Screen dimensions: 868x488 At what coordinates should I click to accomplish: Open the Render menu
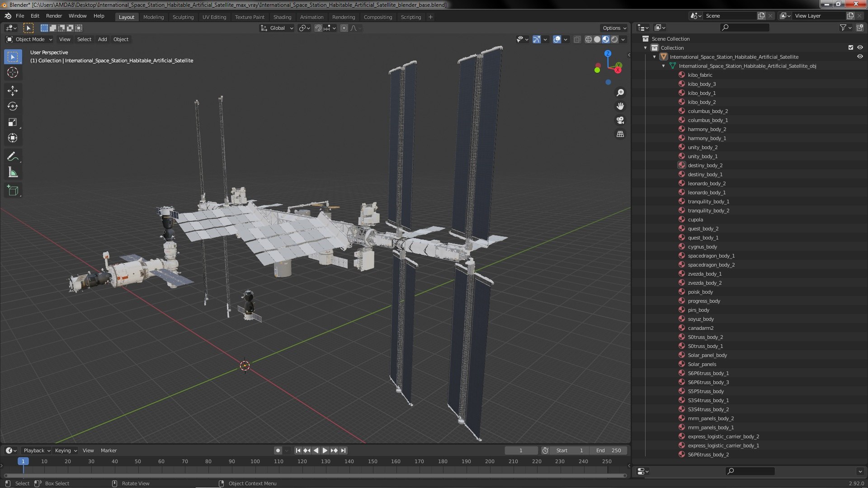tap(54, 16)
